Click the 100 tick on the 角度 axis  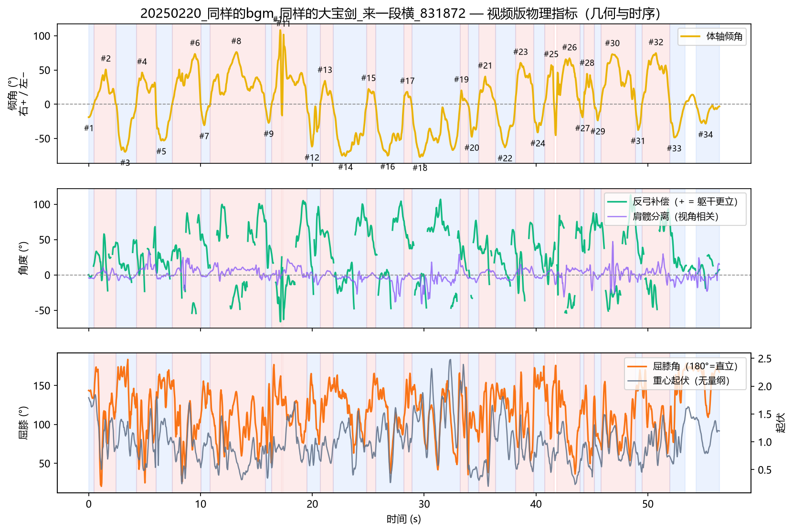click(x=42, y=204)
